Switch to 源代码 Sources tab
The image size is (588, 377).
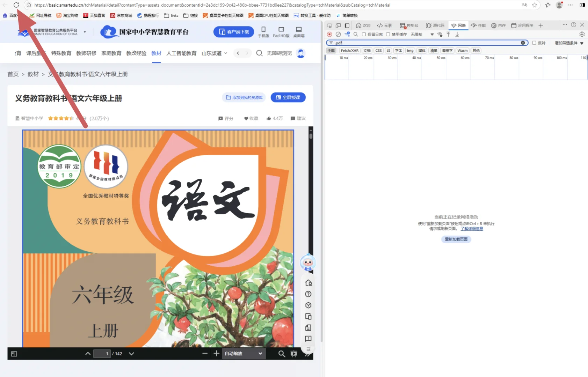click(x=435, y=25)
